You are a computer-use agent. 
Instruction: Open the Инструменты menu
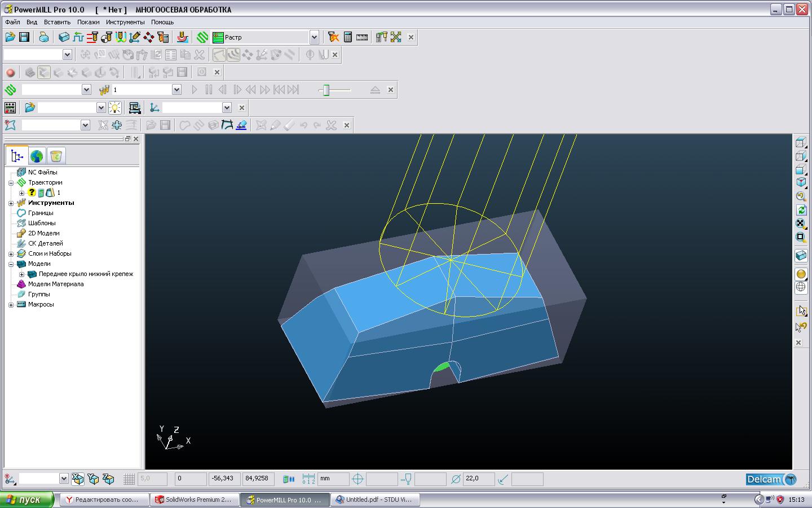click(x=125, y=22)
